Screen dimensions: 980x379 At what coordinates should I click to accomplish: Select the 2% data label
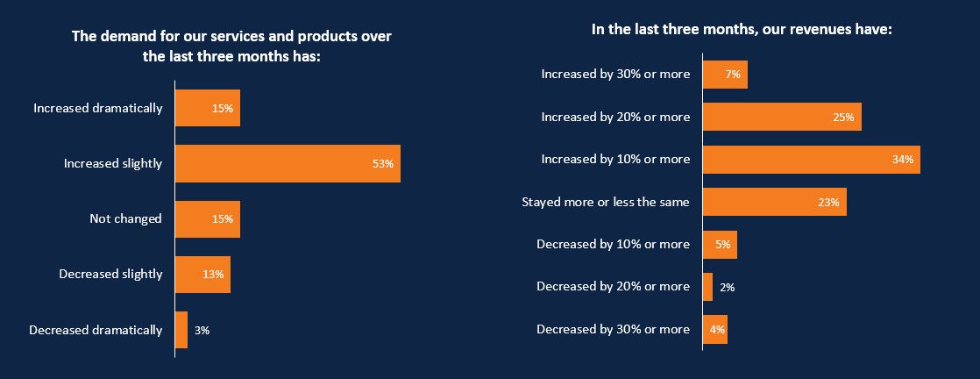[x=727, y=288]
